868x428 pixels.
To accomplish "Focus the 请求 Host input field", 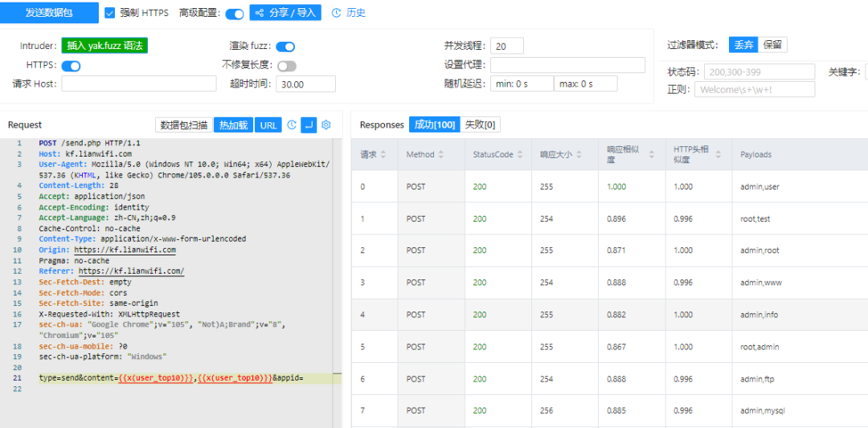I will pos(139,84).
